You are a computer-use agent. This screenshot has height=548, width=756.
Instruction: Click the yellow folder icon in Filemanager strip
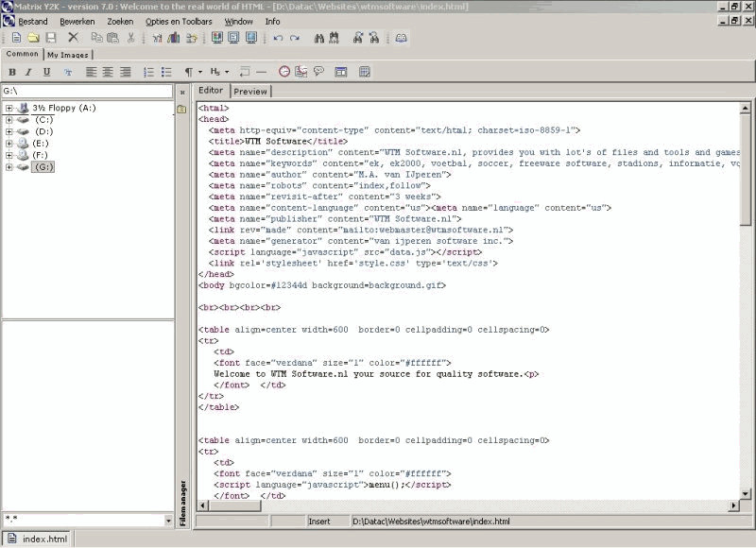181,110
